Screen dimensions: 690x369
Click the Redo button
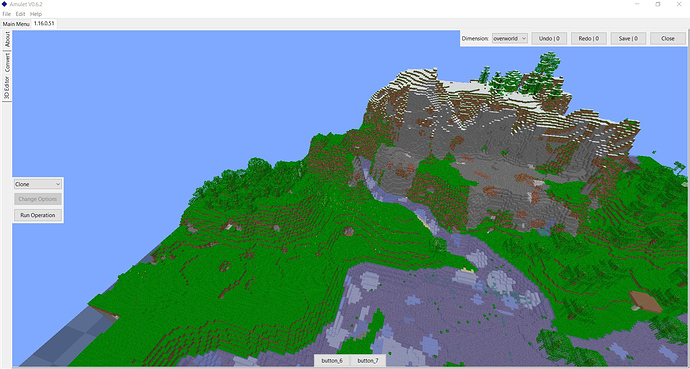589,38
